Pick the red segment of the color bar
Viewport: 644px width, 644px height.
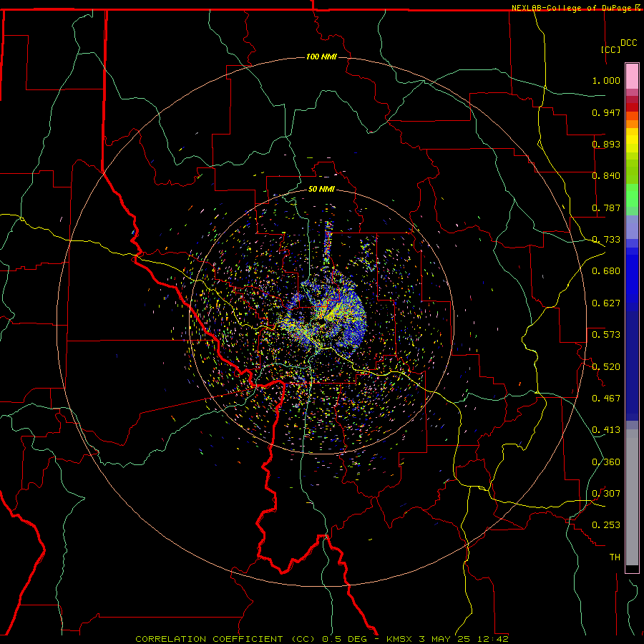632,107
